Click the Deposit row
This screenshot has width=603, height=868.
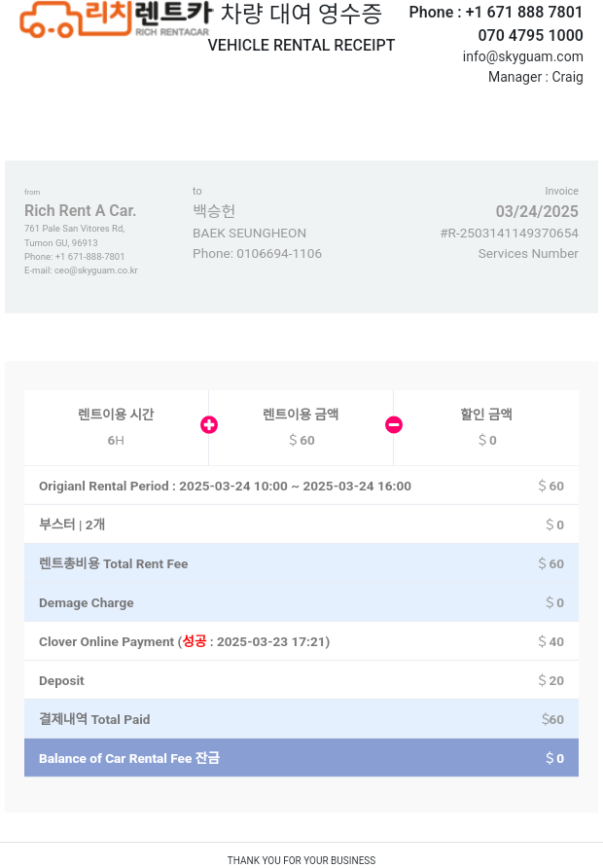coord(301,680)
